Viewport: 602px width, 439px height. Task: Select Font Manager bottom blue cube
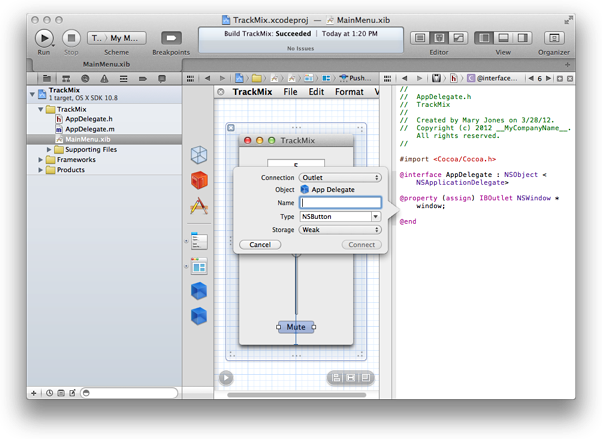[199, 316]
